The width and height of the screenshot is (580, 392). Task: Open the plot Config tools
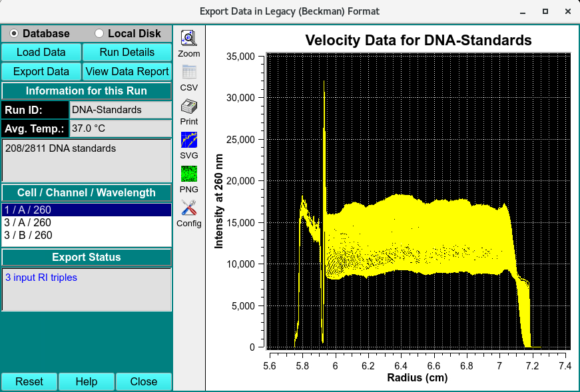pyautogui.click(x=188, y=208)
